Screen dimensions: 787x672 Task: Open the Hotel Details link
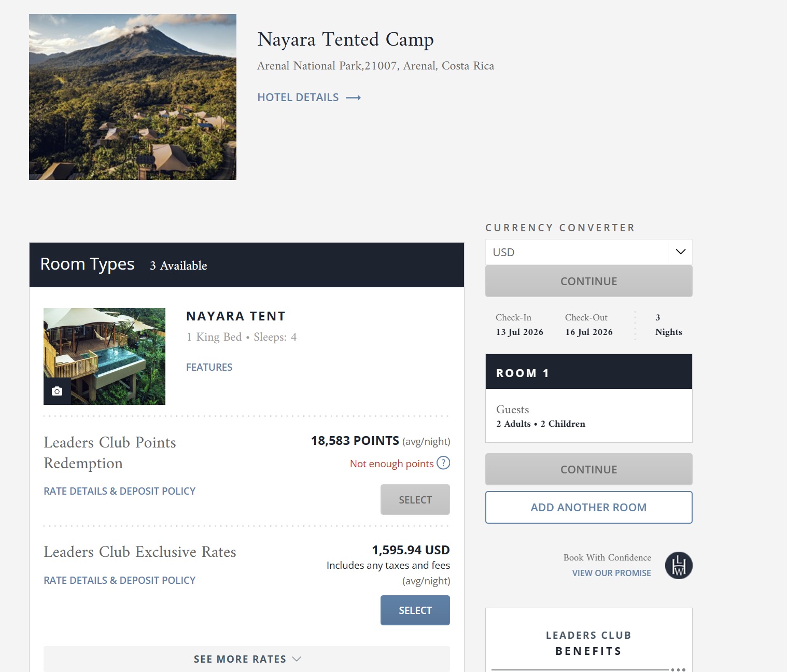298,97
